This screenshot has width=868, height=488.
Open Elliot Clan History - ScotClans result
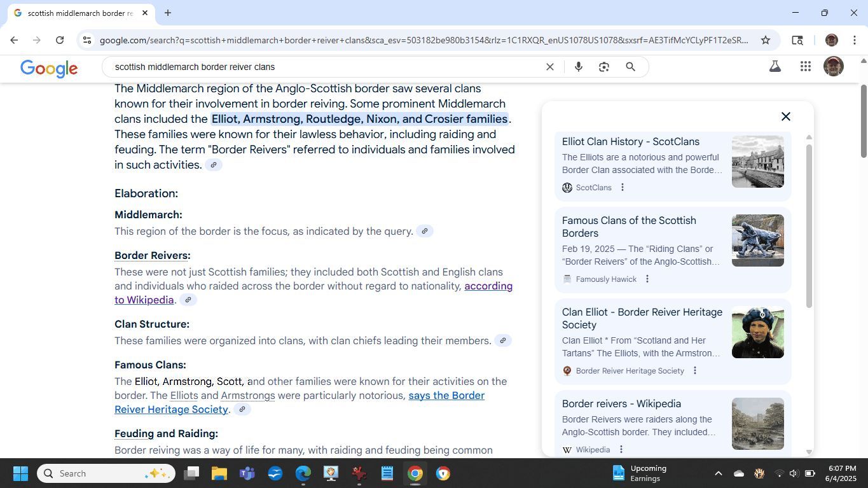coord(630,142)
